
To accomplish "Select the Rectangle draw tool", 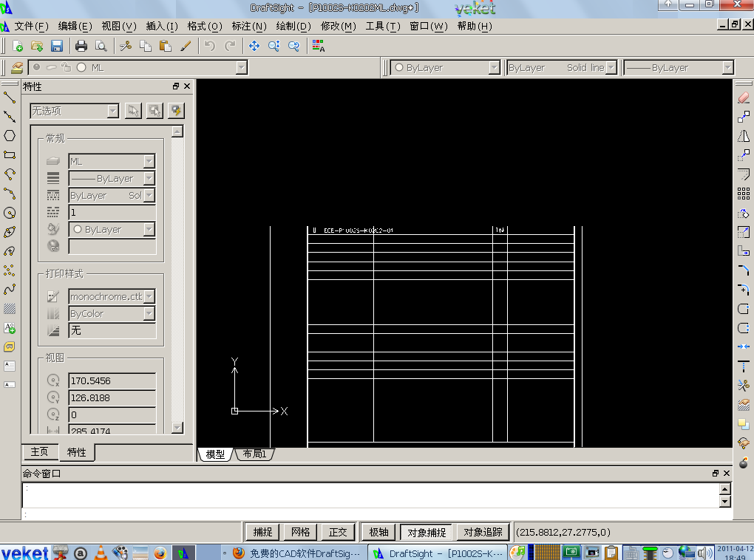I will [x=10, y=155].
